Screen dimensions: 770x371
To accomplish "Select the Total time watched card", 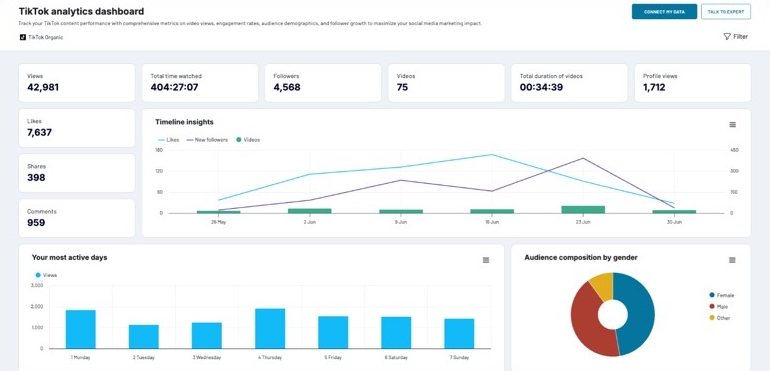I will point(200,83).
